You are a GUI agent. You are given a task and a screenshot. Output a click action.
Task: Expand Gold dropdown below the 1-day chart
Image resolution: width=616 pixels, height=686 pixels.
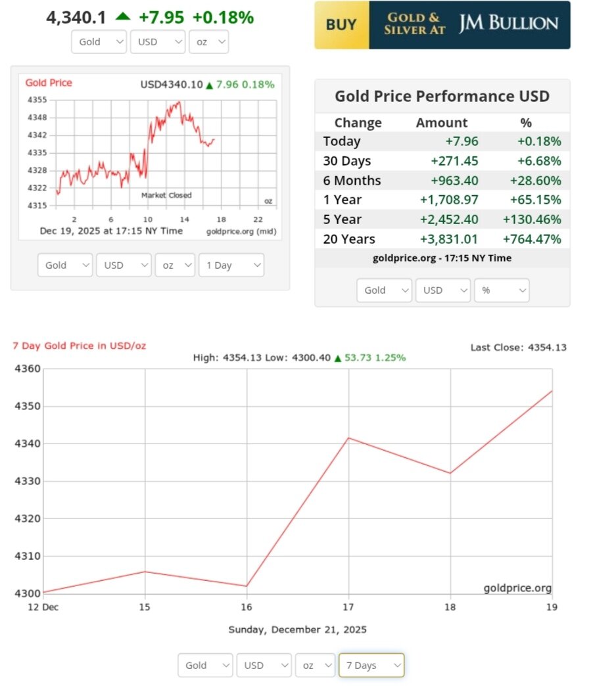(x=65, y=265)
